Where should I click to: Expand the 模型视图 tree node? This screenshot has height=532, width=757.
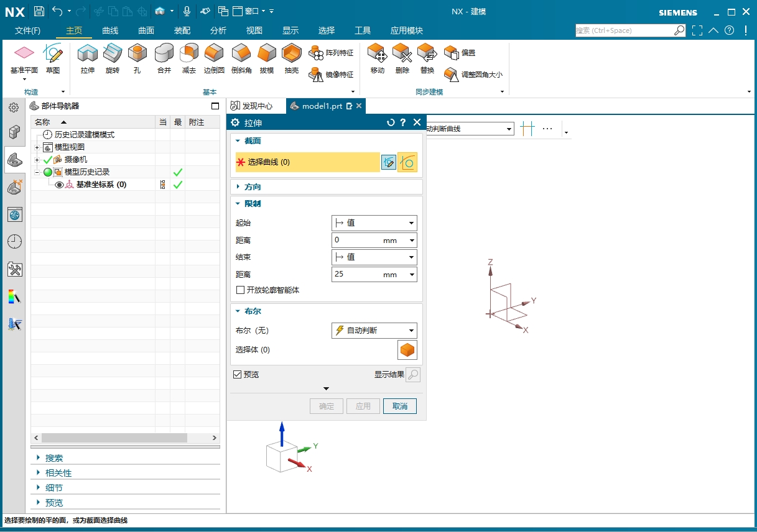pyautogui.click(x=37, y=147)
